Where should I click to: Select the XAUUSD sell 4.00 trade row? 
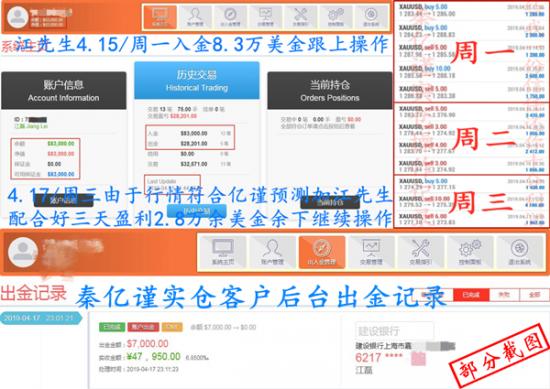471,148
